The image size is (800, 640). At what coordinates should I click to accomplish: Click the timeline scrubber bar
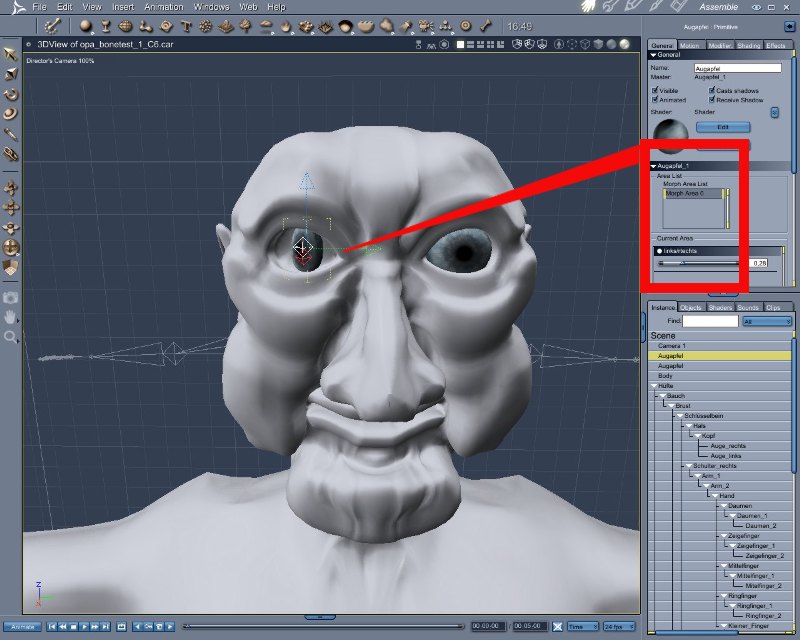pos(323,626)
